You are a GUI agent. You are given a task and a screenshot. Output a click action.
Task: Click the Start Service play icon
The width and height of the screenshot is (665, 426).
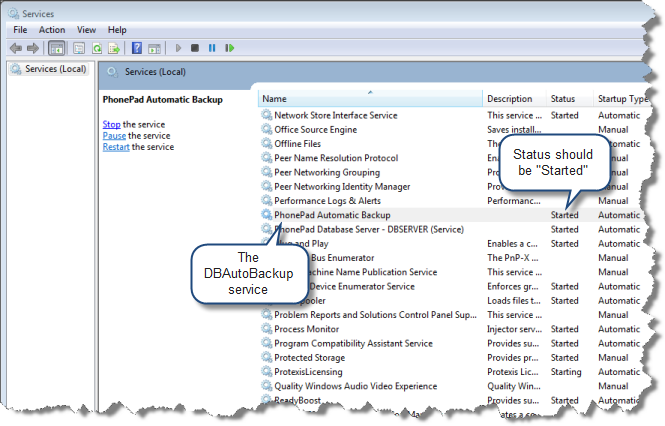click(x=178, y=48)
